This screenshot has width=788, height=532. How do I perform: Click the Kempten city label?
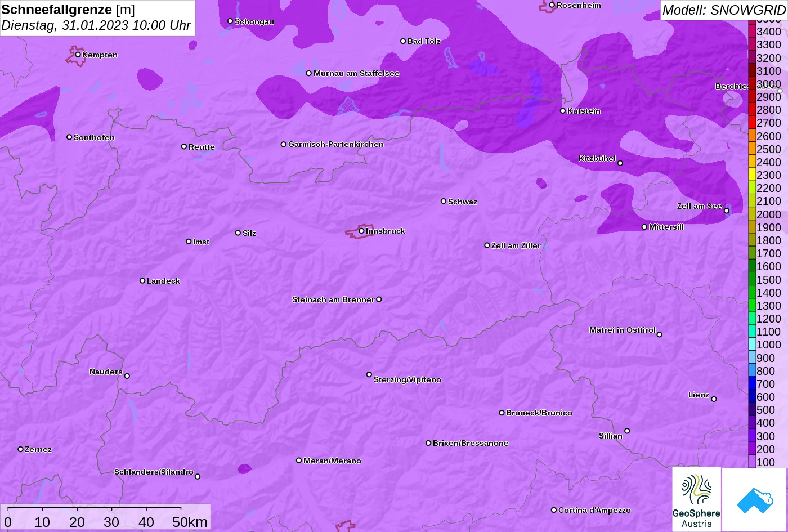(100, 55)
